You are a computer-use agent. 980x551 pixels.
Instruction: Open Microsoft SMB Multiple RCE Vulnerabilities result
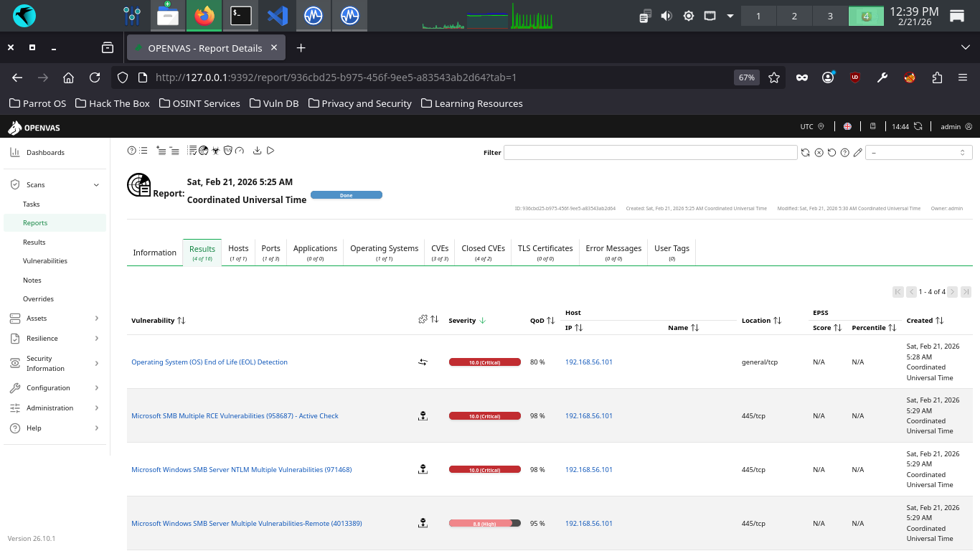235,416
